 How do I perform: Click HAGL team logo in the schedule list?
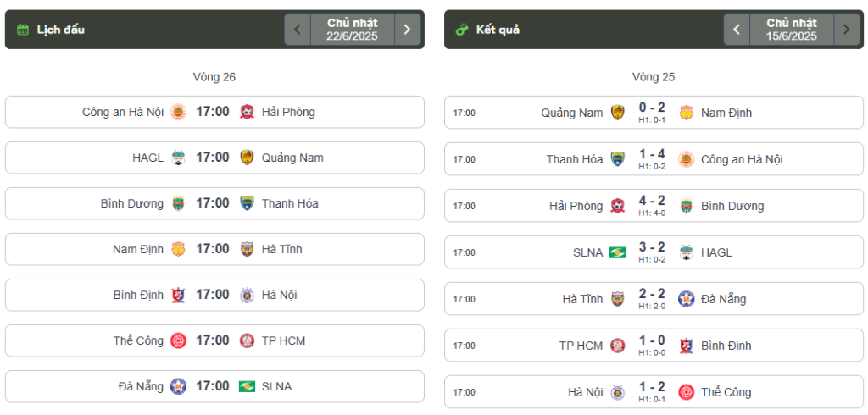tap(178, 158)
